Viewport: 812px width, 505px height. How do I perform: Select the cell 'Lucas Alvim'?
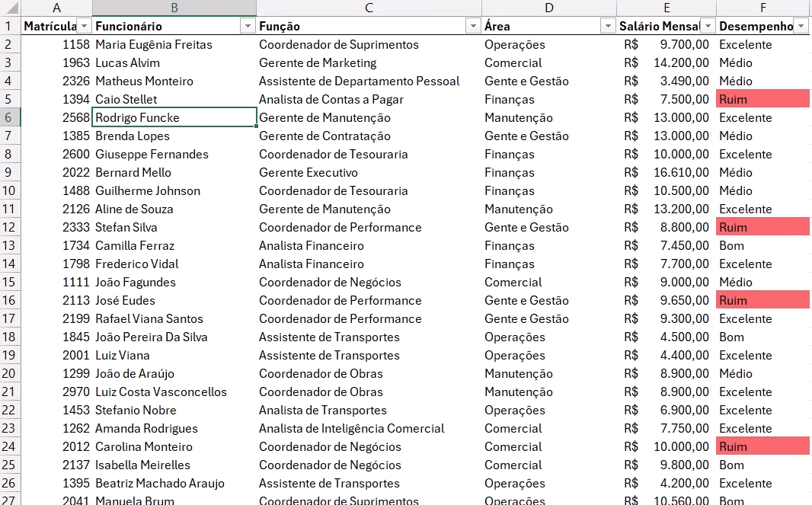[174, 62]
